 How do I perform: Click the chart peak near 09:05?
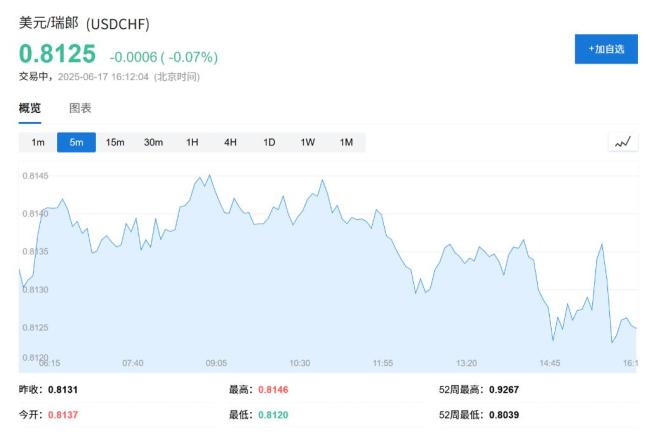coord(208,177)
